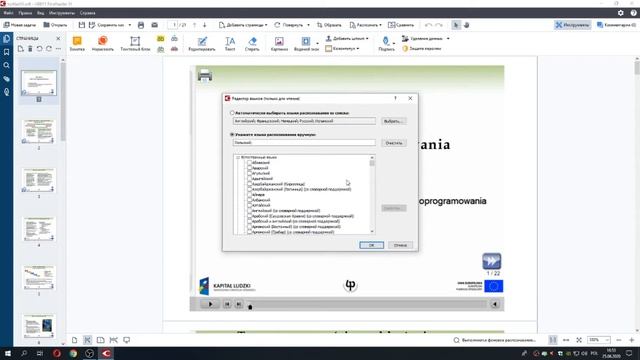Open the Редактировать edit tool

tap(202, 44)
